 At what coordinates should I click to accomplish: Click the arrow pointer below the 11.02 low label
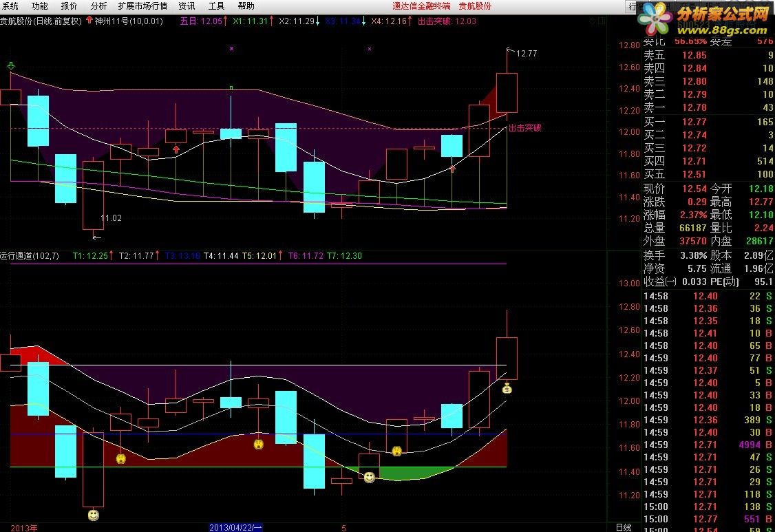(97, 238)
